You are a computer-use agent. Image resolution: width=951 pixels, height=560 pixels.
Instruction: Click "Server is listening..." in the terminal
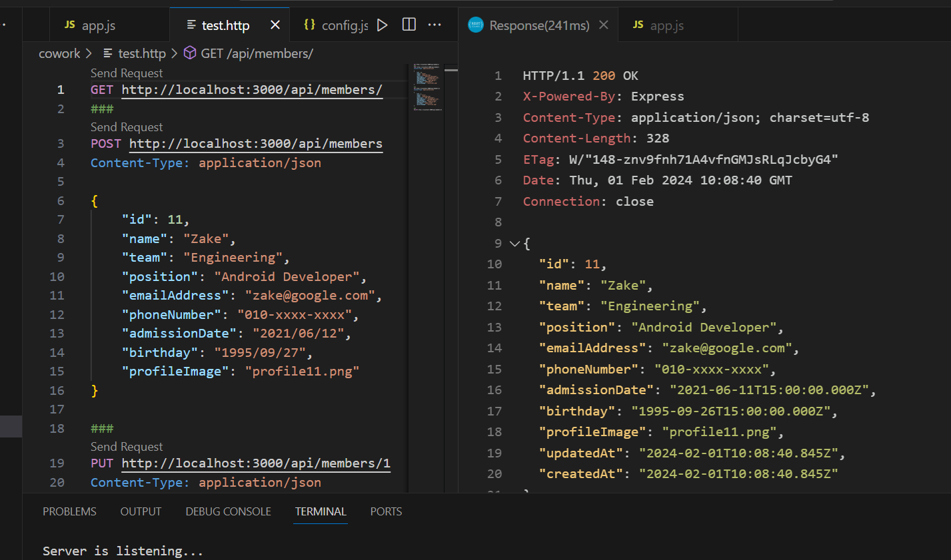pyautogui.click(x=123, y=551)
